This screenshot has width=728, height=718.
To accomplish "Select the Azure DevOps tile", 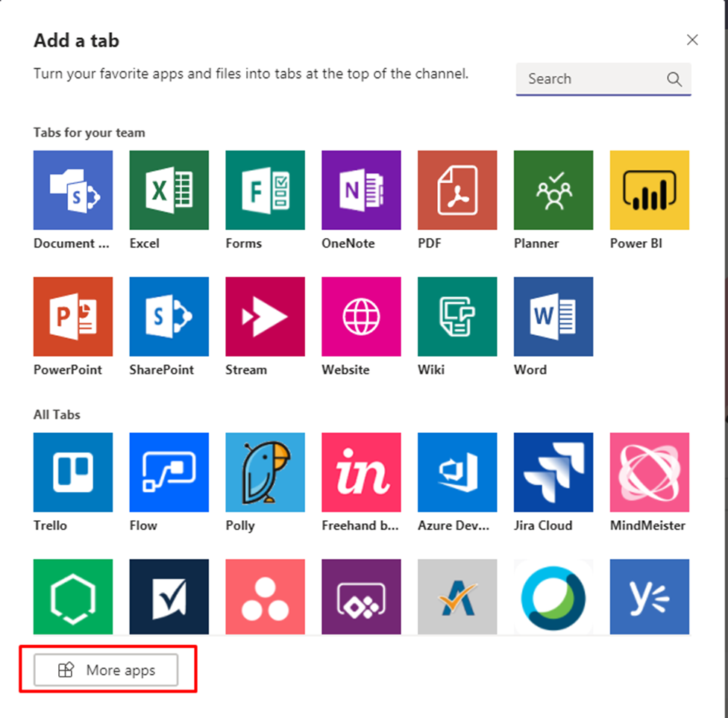I will [x=457, y=472].
